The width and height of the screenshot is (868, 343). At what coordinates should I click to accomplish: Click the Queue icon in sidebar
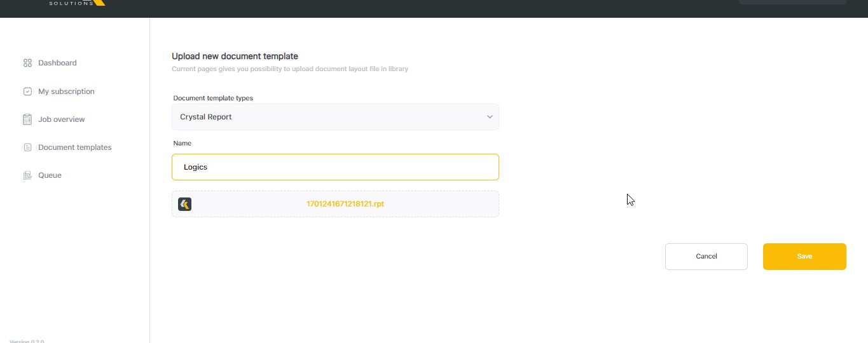(27, 175)
